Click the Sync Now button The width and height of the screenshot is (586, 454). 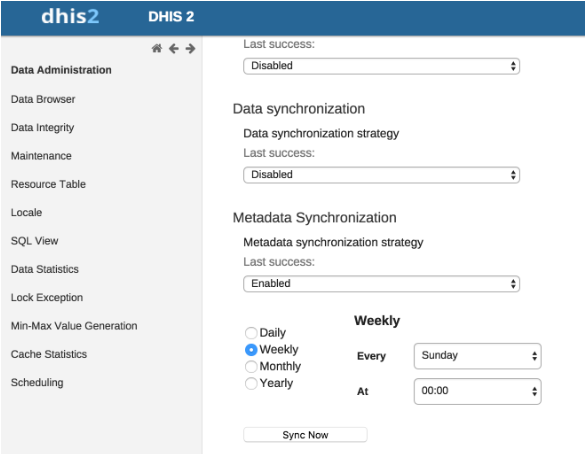pos(305,435)
